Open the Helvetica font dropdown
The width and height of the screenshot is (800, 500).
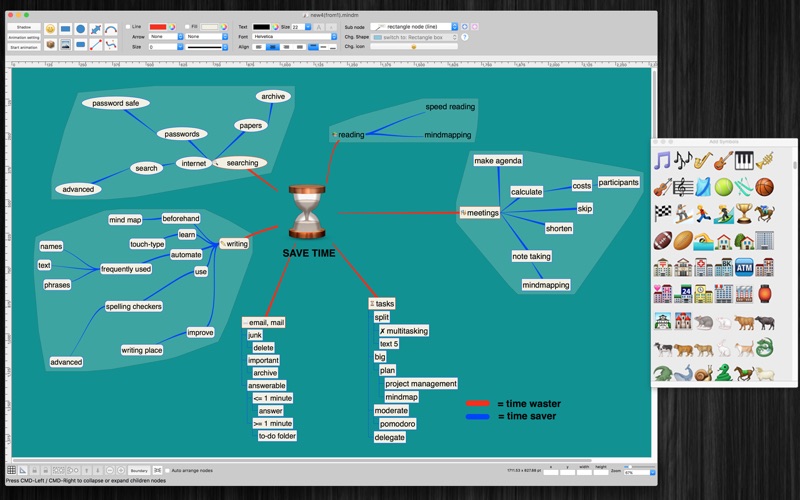294,37
